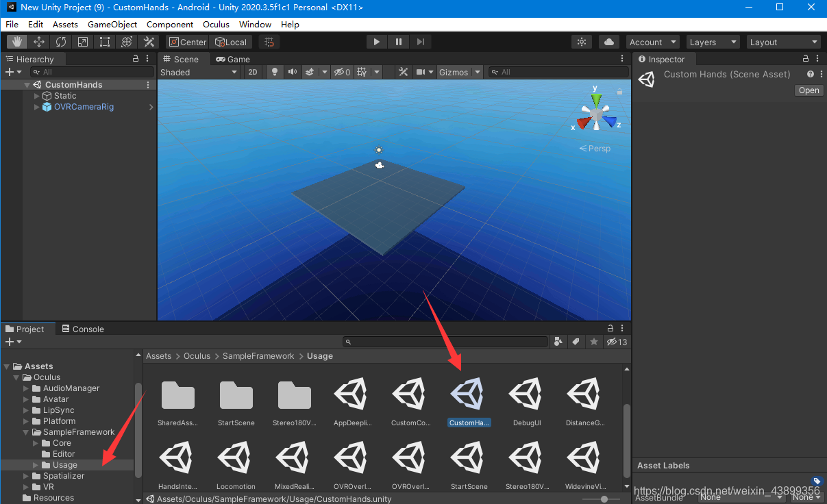The image size is (827, 504).
Task: Toggle scene audio speaker icon
Action: click(293, 72)
